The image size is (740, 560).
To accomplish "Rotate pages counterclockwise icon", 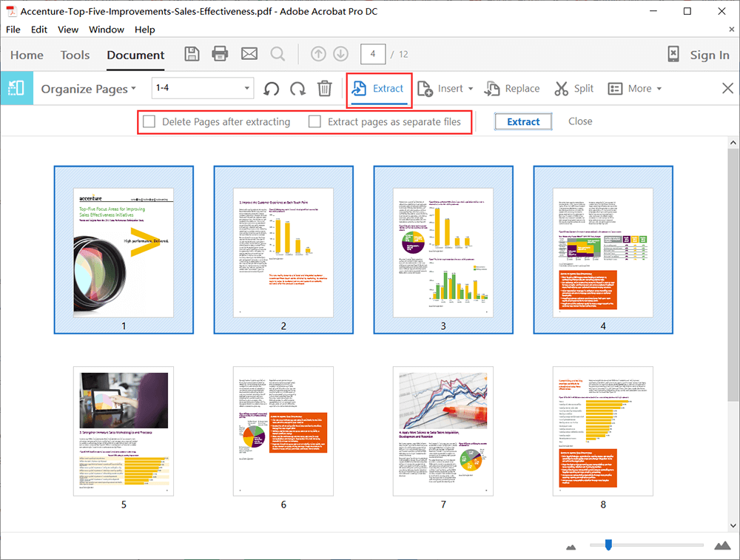I will point(272,89).
